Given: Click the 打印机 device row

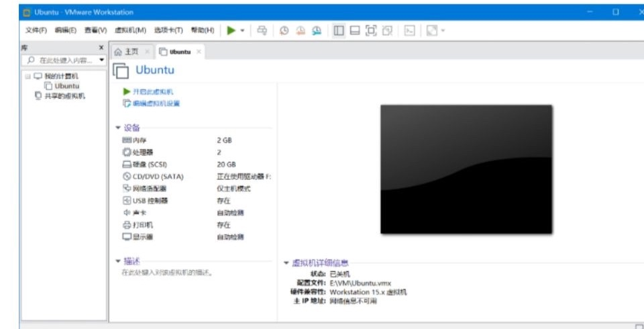Looking at the screenshot, I should pyautogui.click(x=197, y=225).
